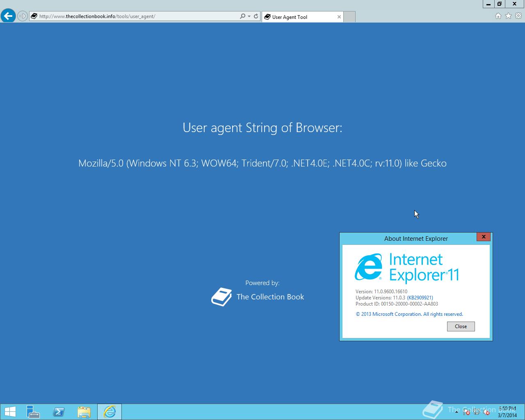Select the User Agent Tool tab
Image resolution: width=525 pixels, height=420 pixels.
(303, 17)
